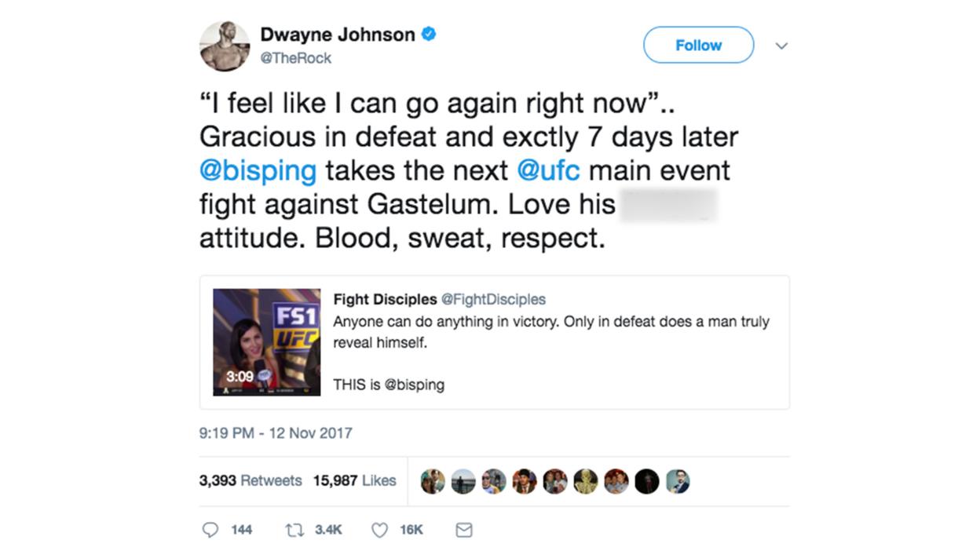Send the tweet via the direct message icon
980x551 pixels.
462,530
